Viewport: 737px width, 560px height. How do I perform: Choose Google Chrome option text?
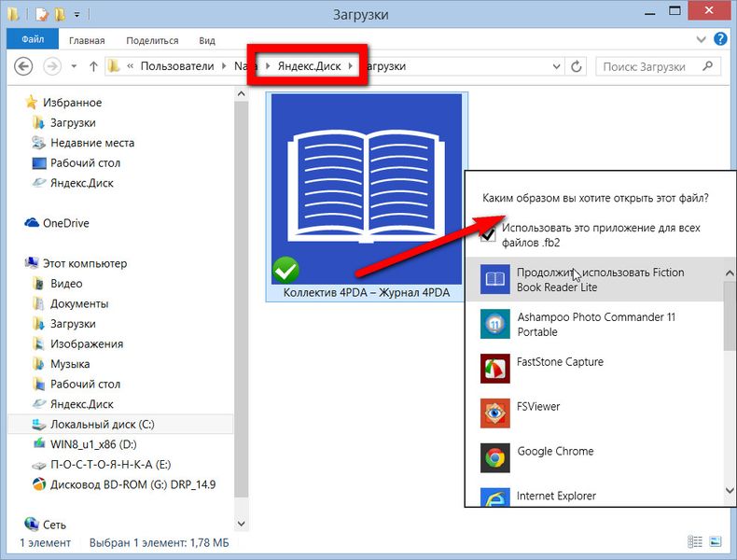pos(555,452)
